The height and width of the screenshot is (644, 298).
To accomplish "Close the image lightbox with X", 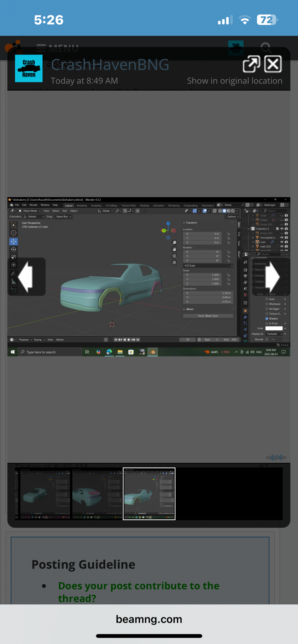I will pos(273,64).
